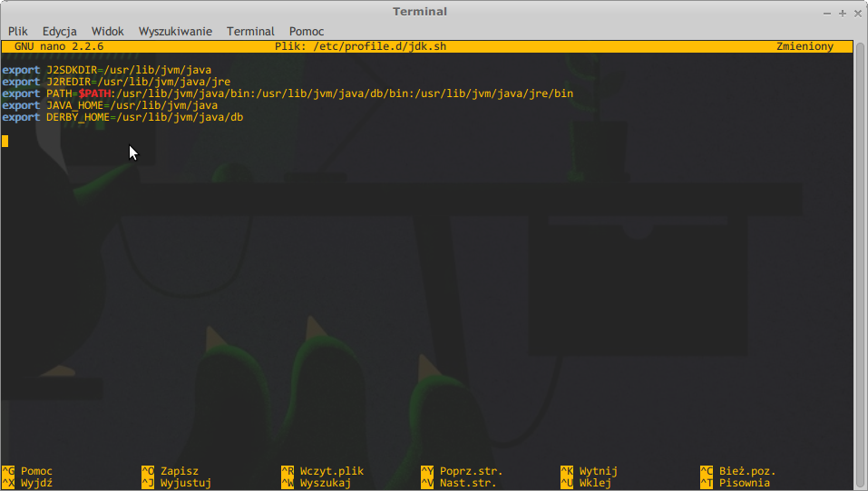The height and width of the screenshot is (491, 868).
Task: Click the export J2SDKDIR line
Action: (x=107, y=71)
